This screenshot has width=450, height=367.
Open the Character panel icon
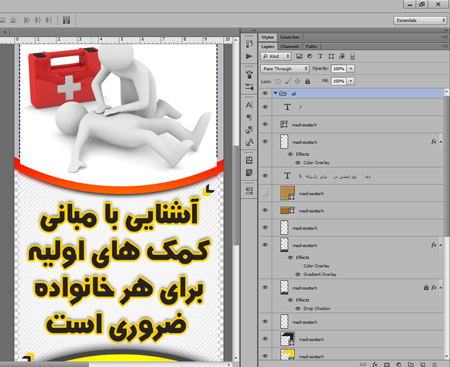(x=249, y=105)
